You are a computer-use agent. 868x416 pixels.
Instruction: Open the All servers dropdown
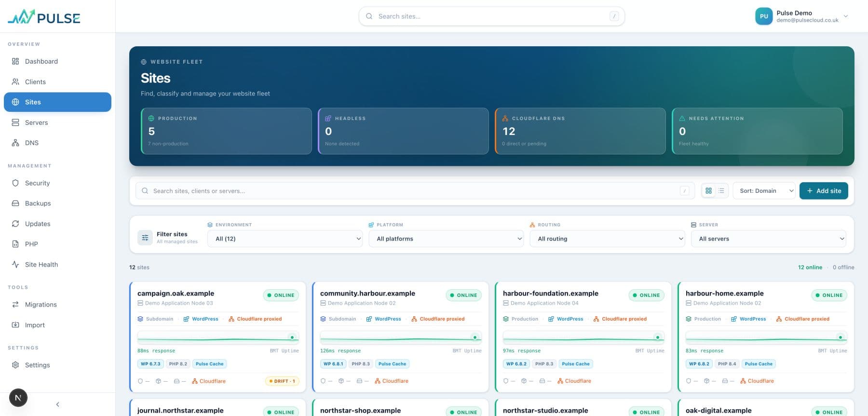point(769,239)
